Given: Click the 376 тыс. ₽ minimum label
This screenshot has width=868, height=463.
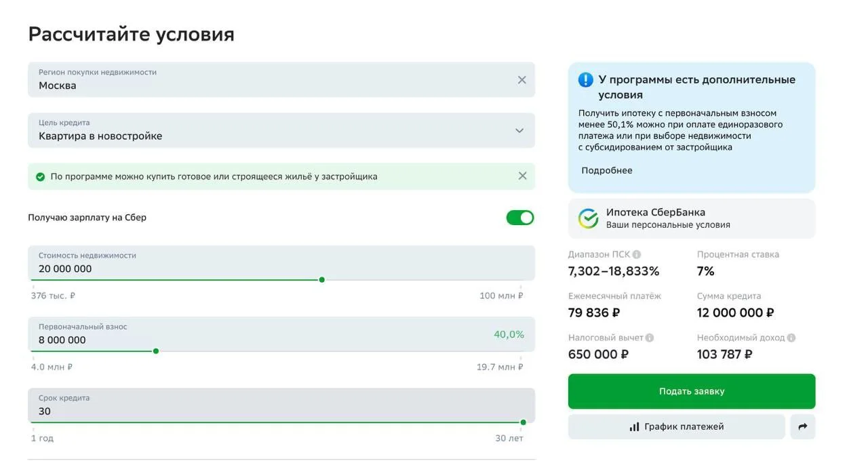Looking at the screenshot, I should (x=53, y=296).
